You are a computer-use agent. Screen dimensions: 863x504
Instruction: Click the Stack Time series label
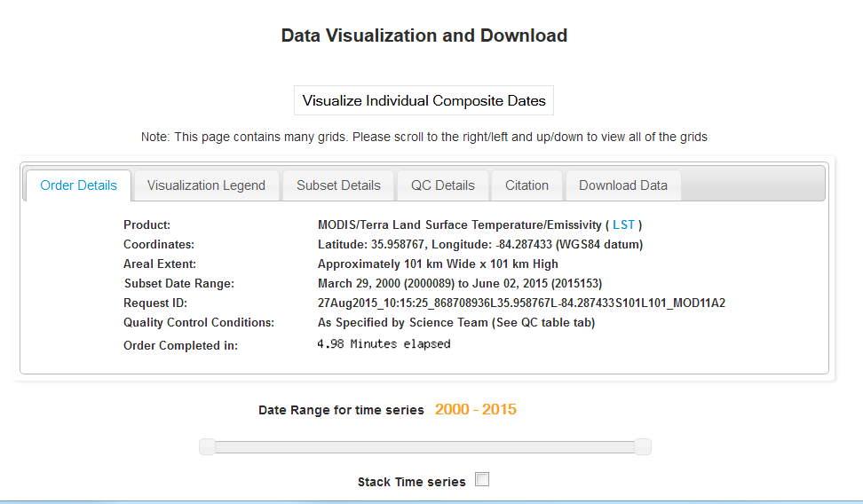(x=411, y=482)
